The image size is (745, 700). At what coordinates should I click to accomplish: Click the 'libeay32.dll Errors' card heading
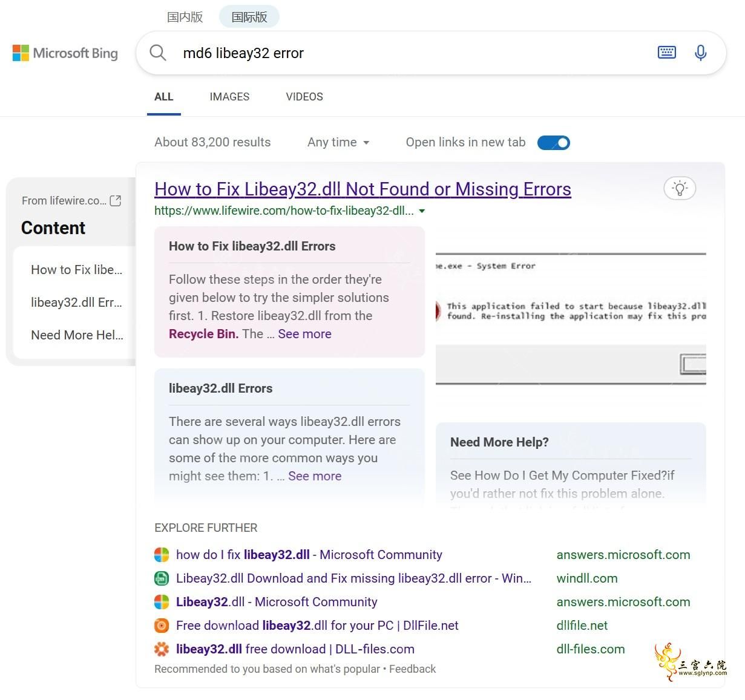(x=220, y=388)
